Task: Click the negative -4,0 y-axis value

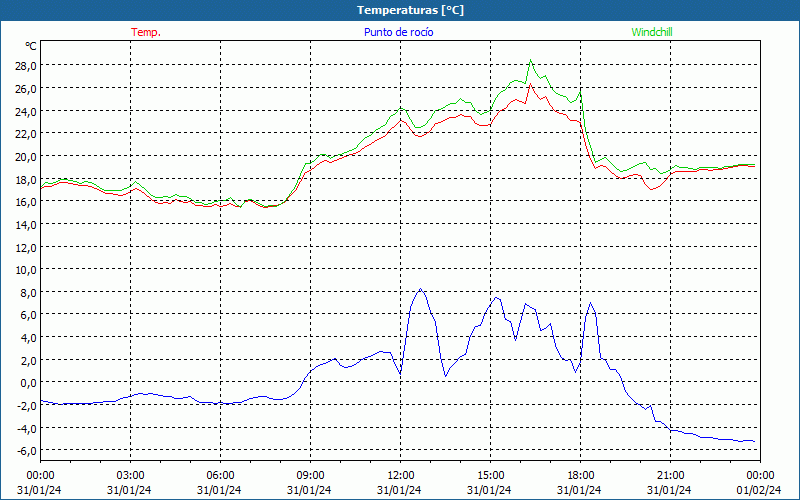Action: coord(26,429)
